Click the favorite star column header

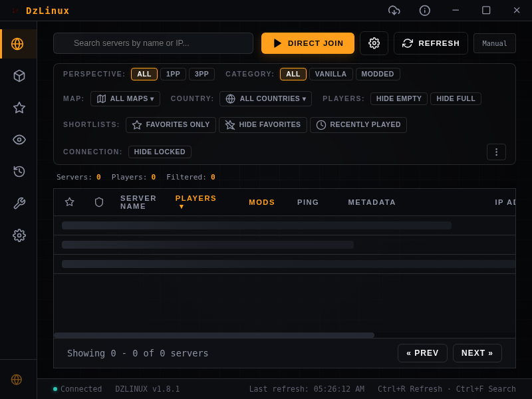coord(70,202)
